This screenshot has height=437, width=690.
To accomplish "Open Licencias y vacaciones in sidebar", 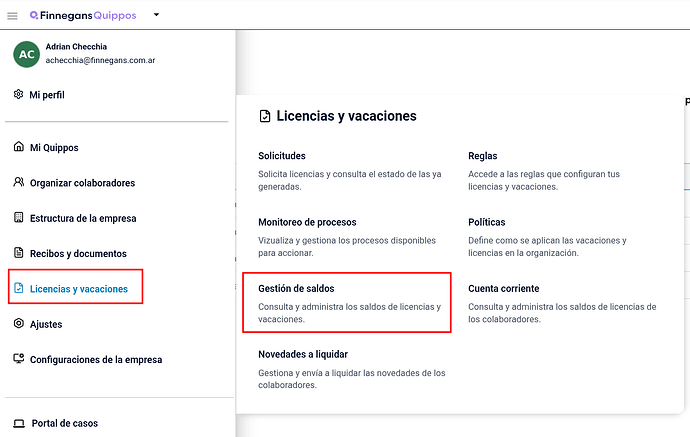I will coord(76,289).
